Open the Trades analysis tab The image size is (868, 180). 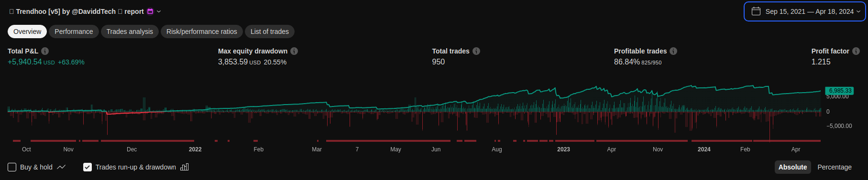[x=130, y=32]
